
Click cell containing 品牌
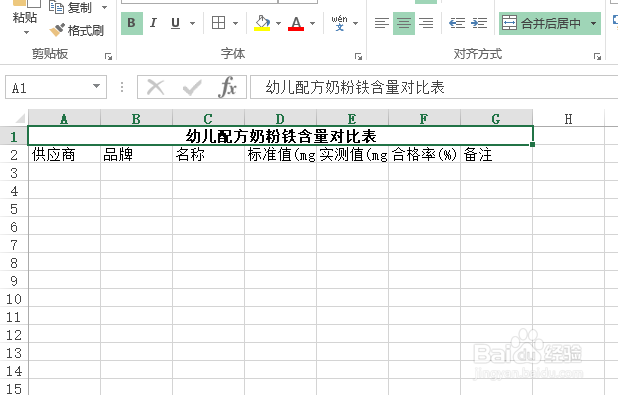tap(136, 155)
